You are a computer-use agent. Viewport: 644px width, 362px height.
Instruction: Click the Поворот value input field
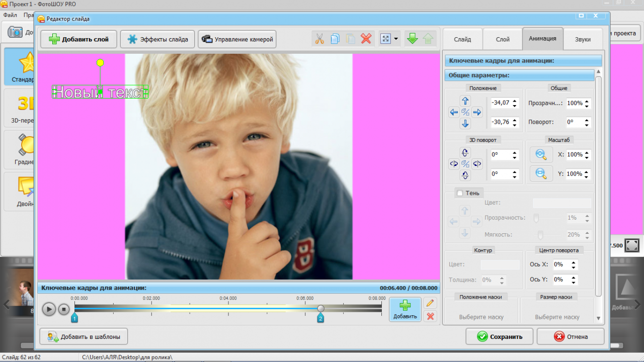click(x=574, y=122)
